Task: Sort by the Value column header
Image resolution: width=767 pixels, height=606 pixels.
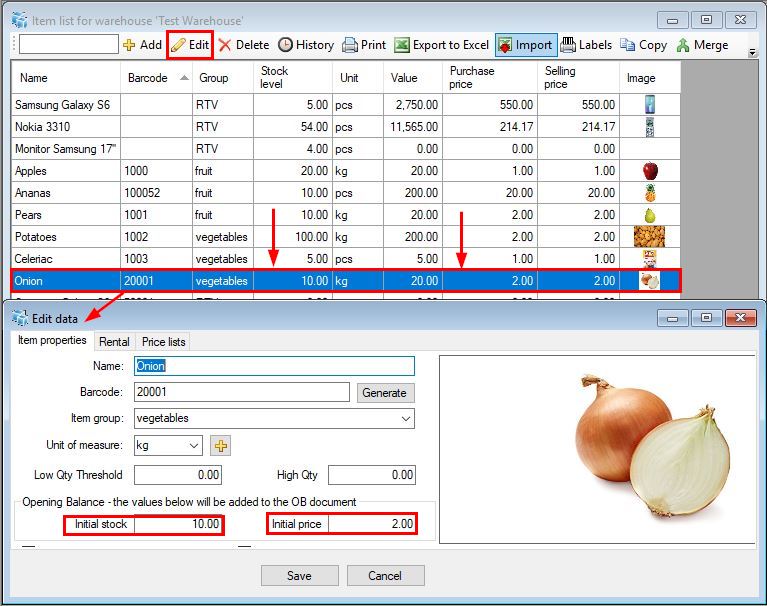Action: pyautogui.click(x=413, y=77)
